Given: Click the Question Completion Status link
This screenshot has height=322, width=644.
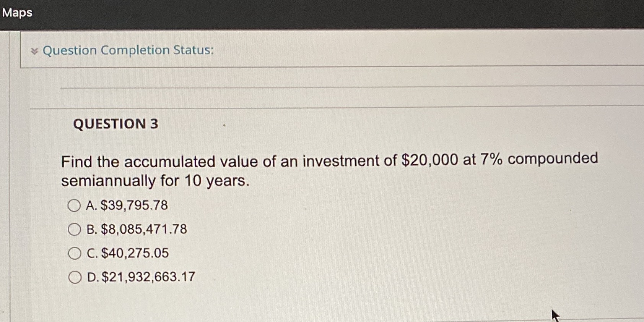Looking at the screenshot, I should coord(128,50).
